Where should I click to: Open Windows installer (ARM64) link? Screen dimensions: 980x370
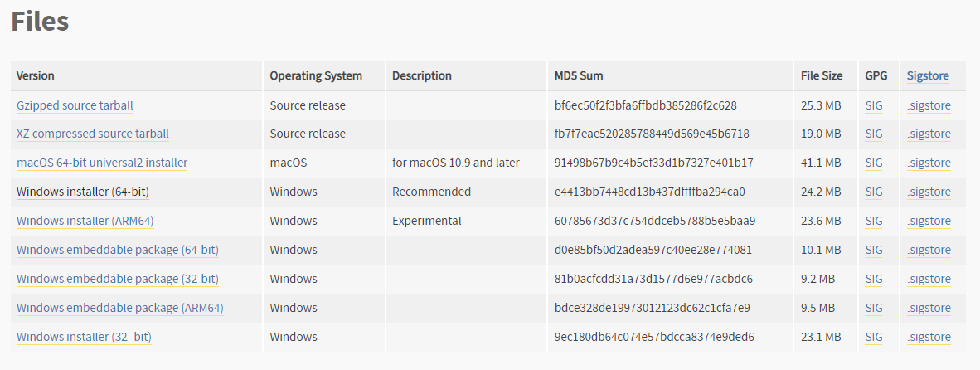pos(85,221)
